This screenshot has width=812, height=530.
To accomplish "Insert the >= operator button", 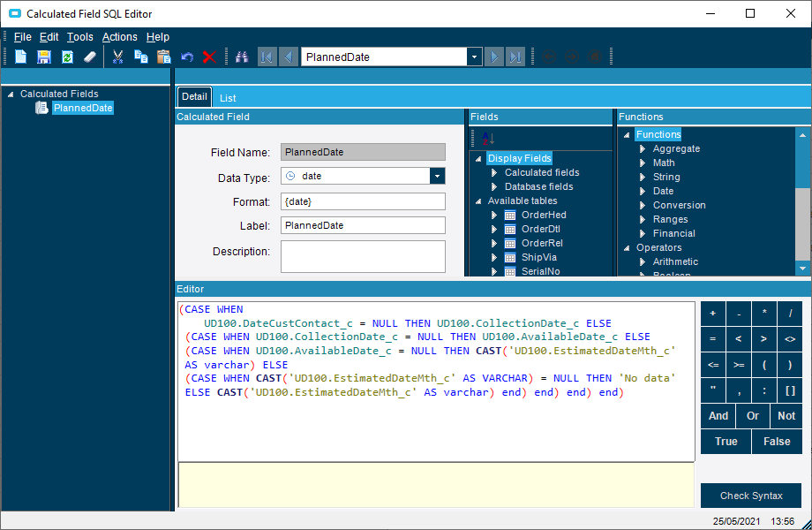I will pyautogui.click(x=739, y=365).
